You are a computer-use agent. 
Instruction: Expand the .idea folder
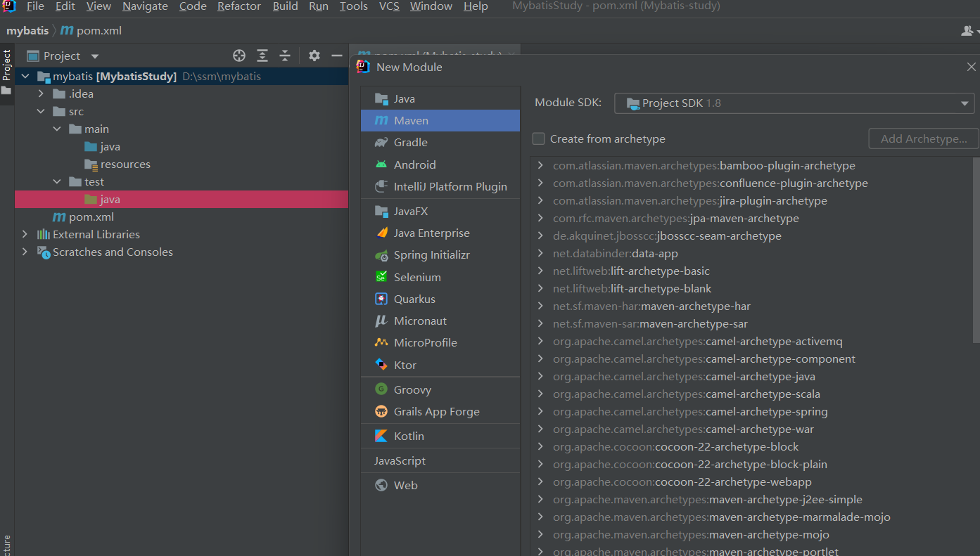point(42,94)
